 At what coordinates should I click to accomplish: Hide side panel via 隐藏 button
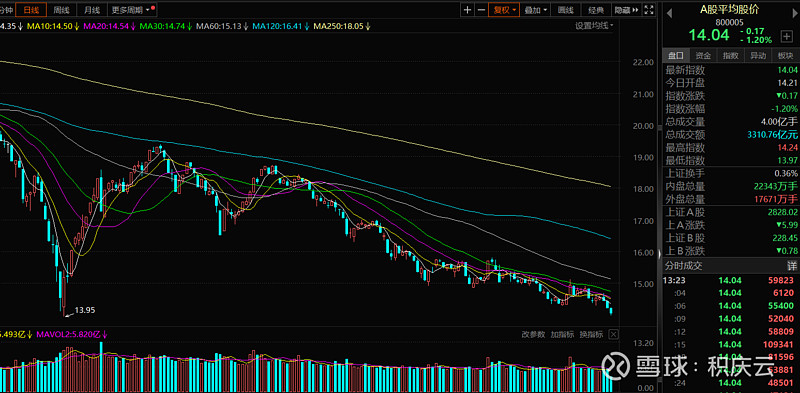click(x=626, y=9)
